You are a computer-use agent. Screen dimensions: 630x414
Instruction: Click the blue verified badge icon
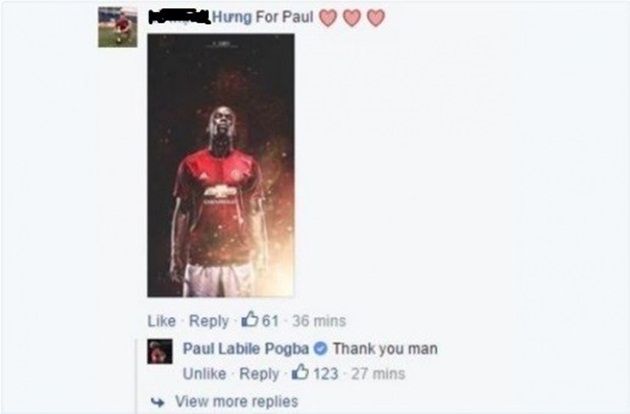tap(320, 348)
